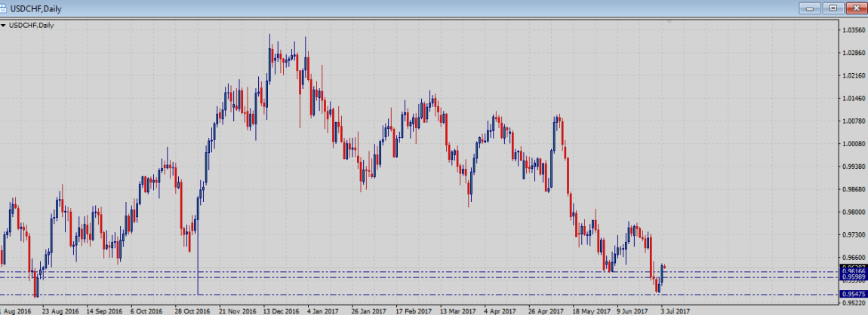
Task: Click the 1.00080 price scale label
Action: pos(853,144)
